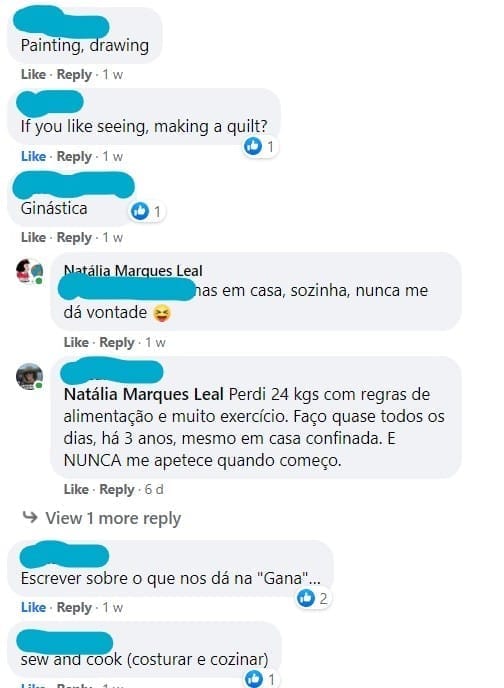
Task: Reply to the quilt comment
Action: click(74, 157)
